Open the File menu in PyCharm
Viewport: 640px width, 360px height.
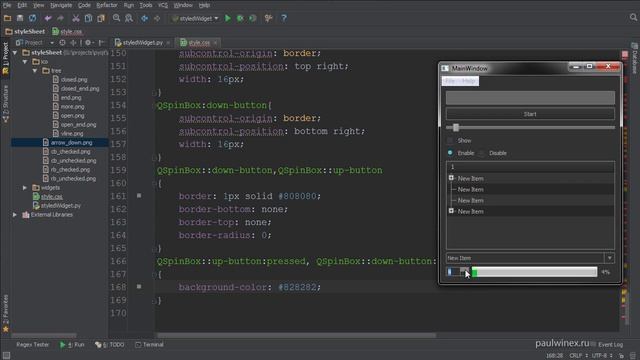tap(7, 5)
